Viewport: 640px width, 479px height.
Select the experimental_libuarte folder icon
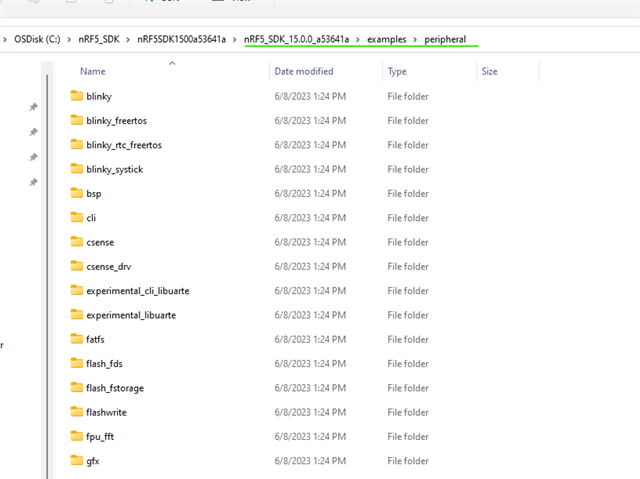coord(76,315)
